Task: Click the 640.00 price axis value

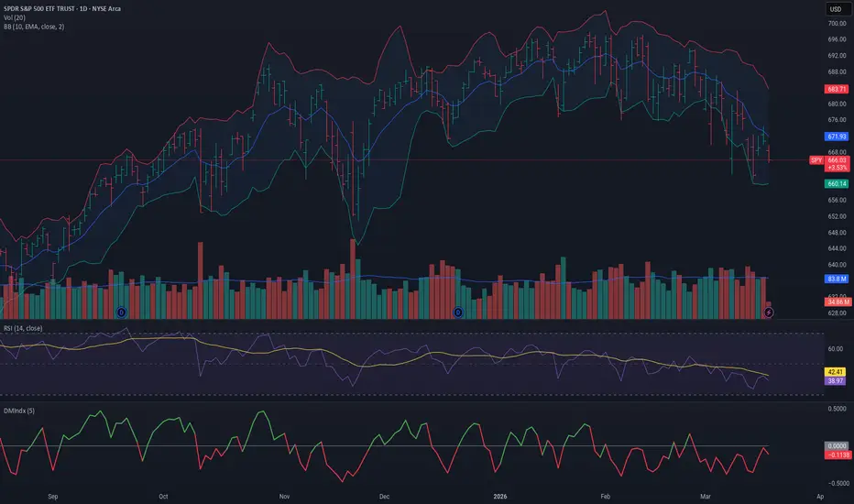Action: (837, 265)
